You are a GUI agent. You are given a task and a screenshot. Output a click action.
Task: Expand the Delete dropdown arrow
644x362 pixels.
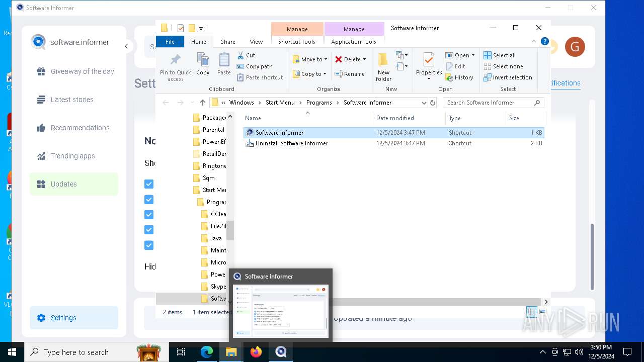(x=364, y=59)
